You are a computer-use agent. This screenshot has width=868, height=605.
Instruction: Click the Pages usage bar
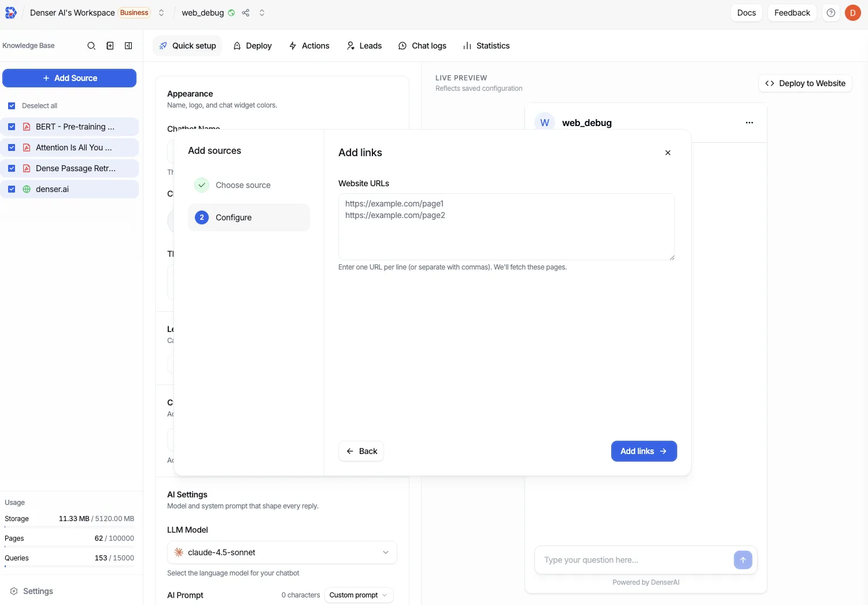69,547
